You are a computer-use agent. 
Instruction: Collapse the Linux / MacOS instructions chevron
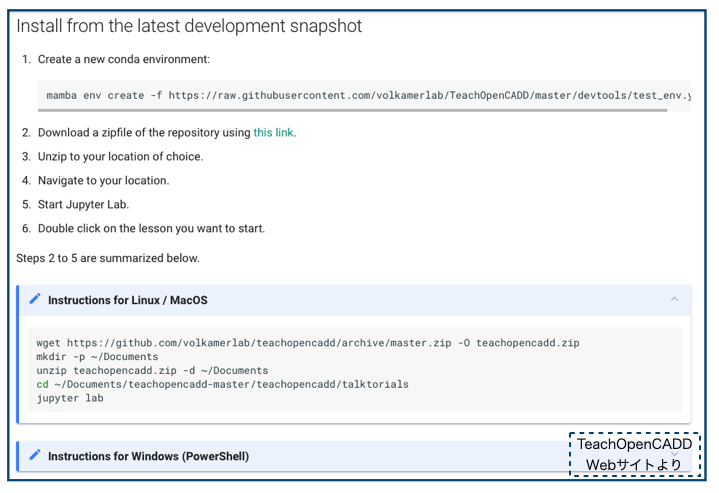[674, 299]
